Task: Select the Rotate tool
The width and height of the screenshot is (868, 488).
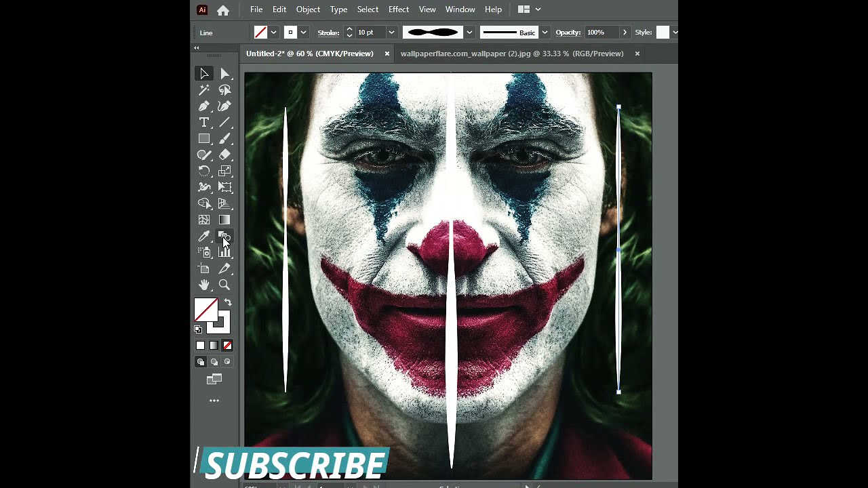Action: [203, 171]
